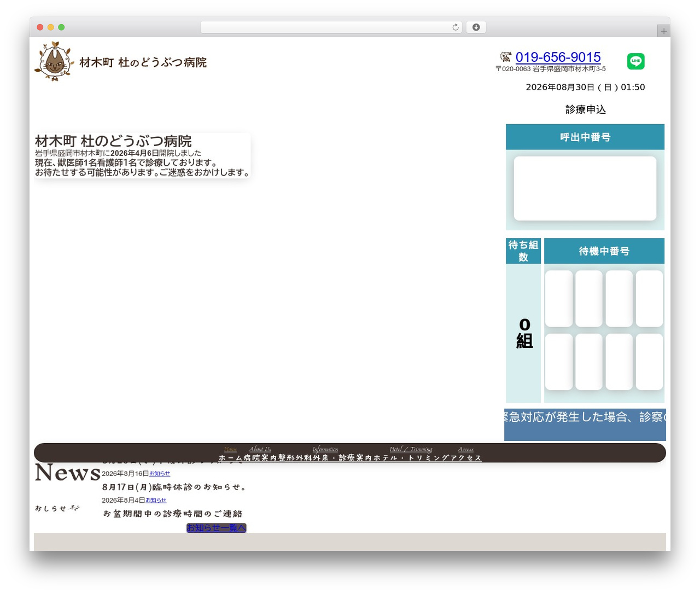Screen dimensions: 700x593
Task: Open the About Us menu item
Action: (x=260, y=449)
